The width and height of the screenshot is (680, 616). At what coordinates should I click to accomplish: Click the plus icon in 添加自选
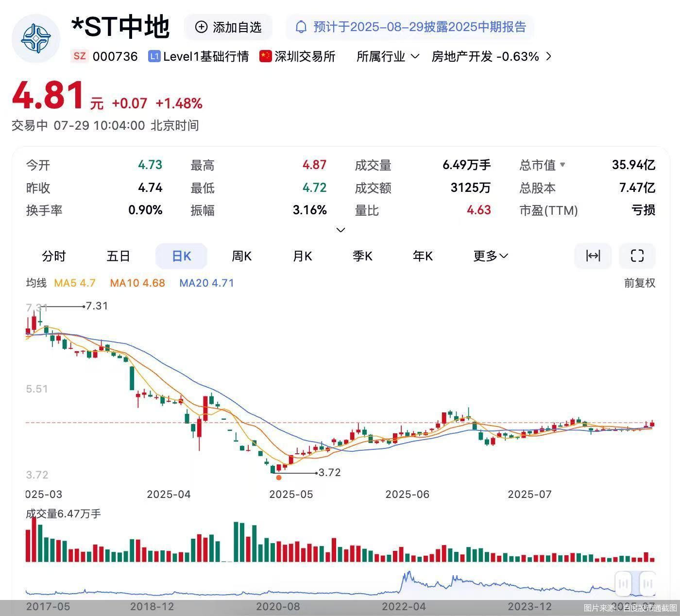[x=201, y=27]
